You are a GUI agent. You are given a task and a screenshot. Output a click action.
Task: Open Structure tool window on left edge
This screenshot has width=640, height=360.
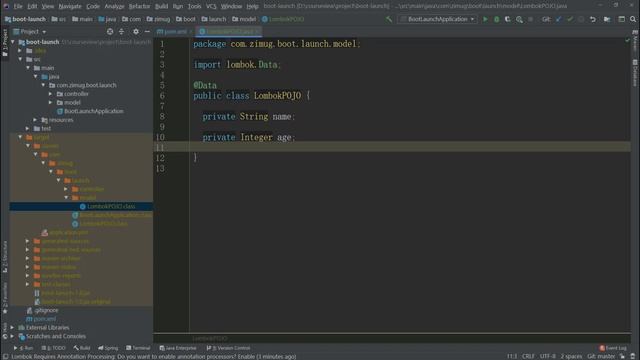5,257
